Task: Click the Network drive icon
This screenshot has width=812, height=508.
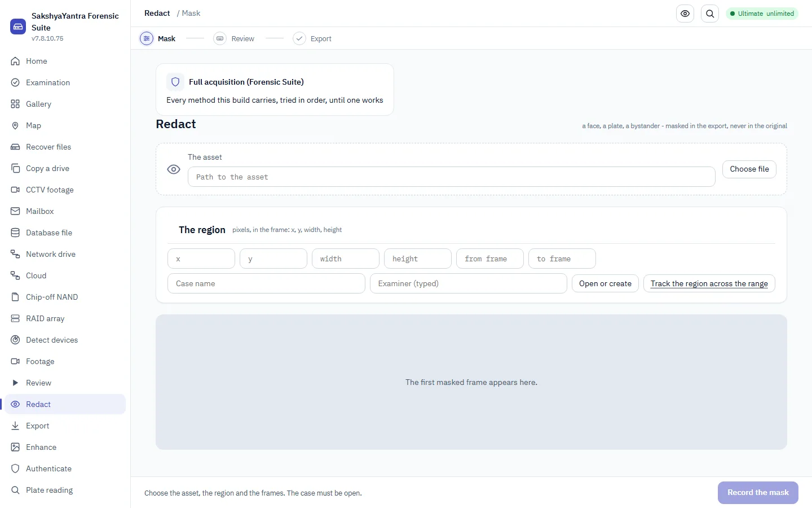Action: click(15, 254)
